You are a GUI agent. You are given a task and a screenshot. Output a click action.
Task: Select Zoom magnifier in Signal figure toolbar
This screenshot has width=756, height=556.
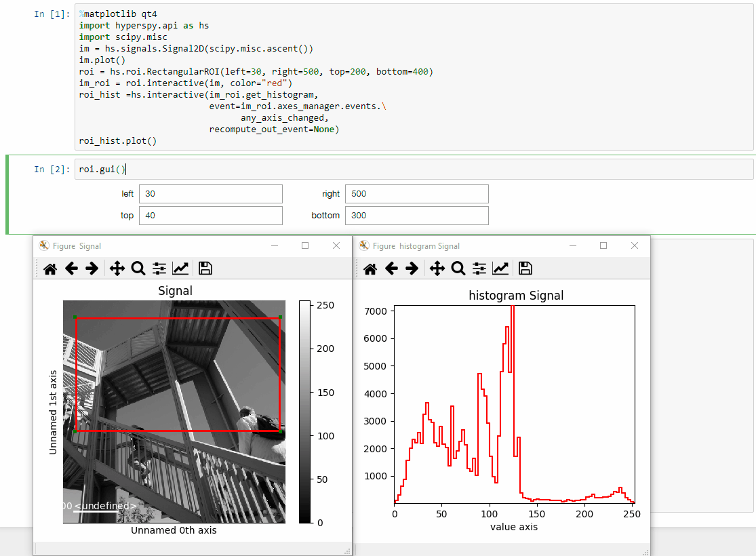point(138,269)
